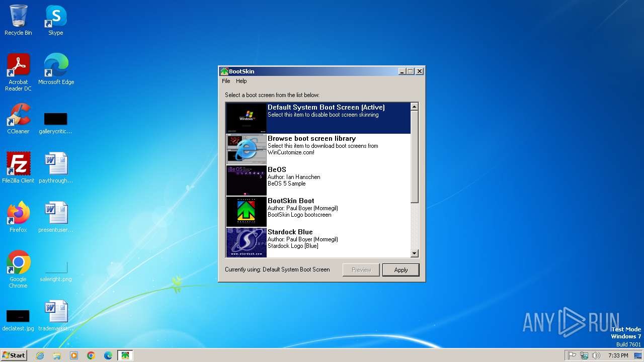The width and height of the screenshot is (644, 362).
Task: Click the list scroll up arrow
Action: pyautogui.click(x=415, y=107)
